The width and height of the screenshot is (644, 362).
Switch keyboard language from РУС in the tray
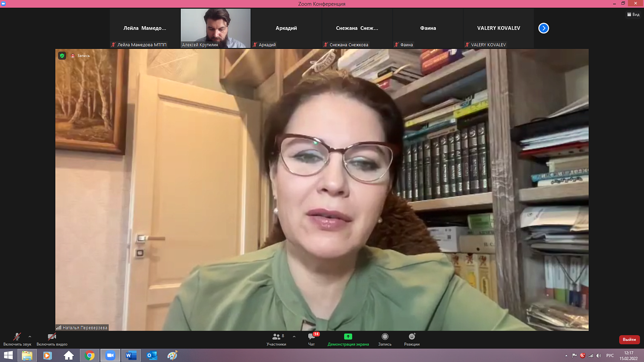coord(610,356)
